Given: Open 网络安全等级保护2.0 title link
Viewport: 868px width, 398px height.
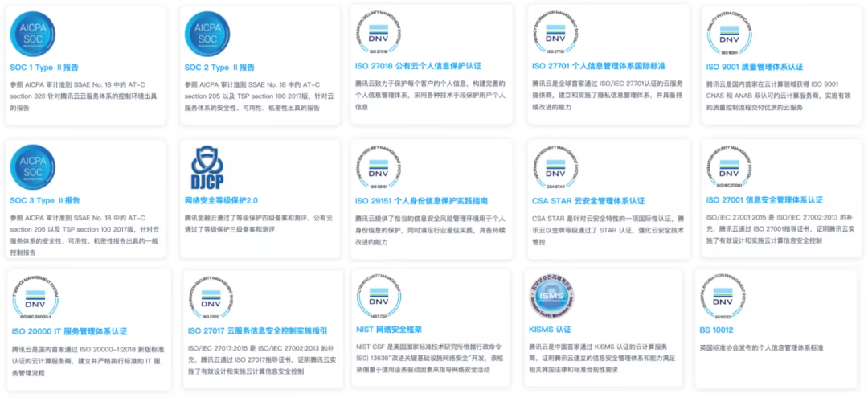Looking at the screenshot, I should 221,200.
